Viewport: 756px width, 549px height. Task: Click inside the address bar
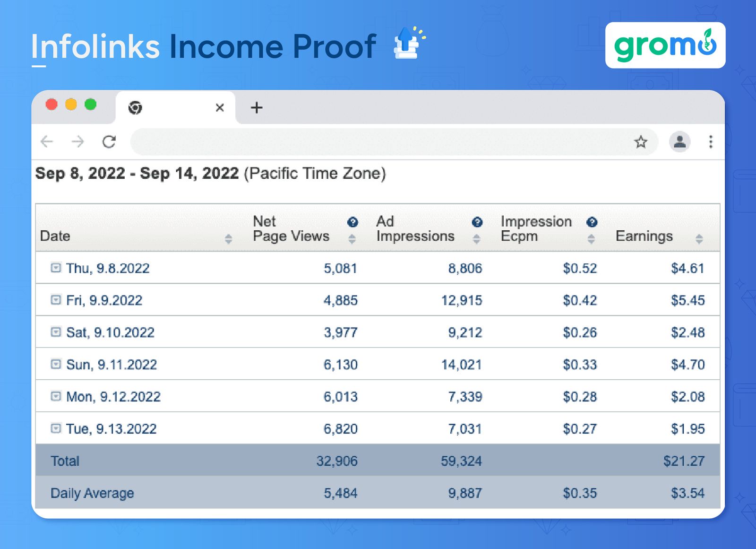[x=378, y=142]
